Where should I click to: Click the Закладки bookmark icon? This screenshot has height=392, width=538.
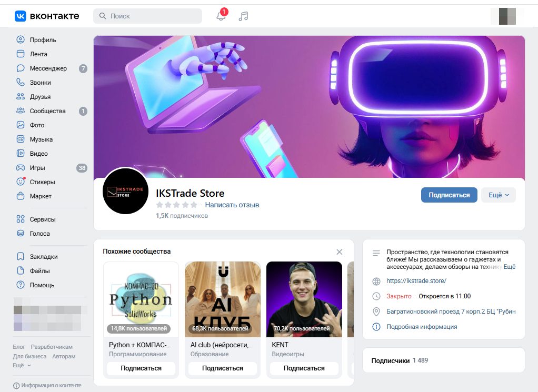point(21,257)
